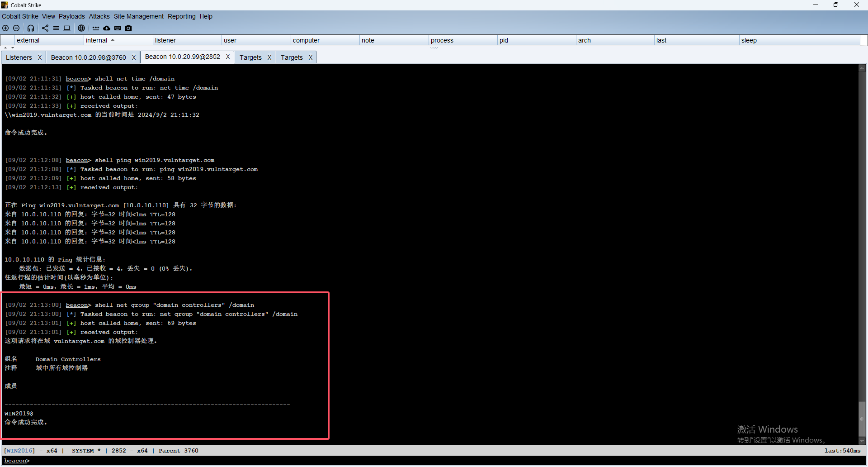Open the Site Management menu

coord(138,16)
